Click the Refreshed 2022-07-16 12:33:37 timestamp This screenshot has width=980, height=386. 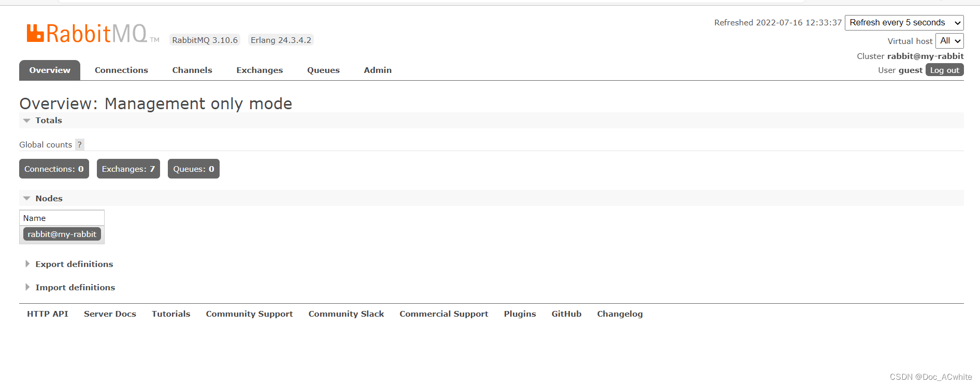coord(778,23)
